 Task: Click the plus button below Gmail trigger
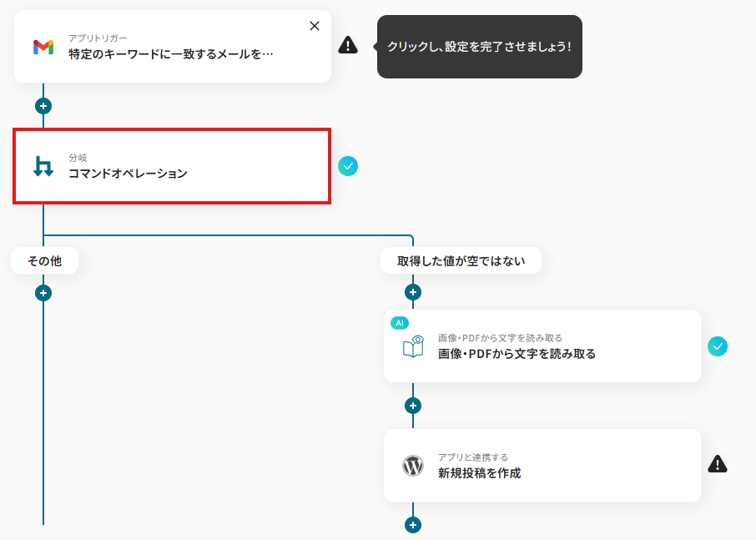43,106
